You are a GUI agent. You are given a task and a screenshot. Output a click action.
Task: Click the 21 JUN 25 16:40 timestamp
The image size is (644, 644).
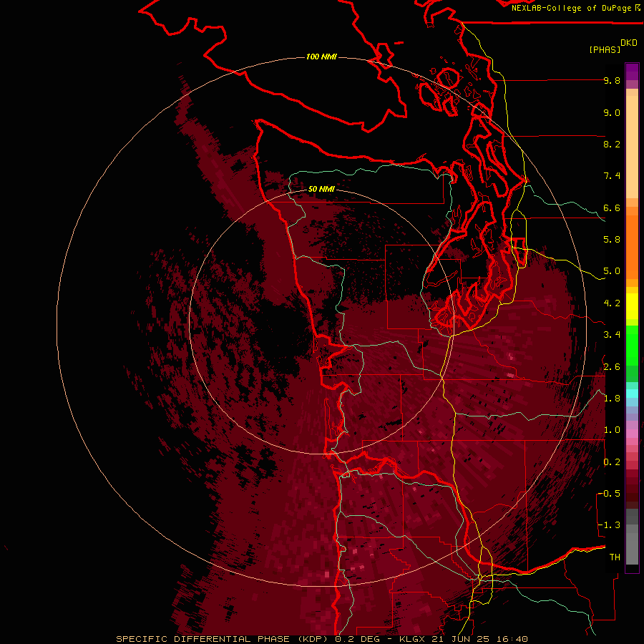[x=479, y=639]
